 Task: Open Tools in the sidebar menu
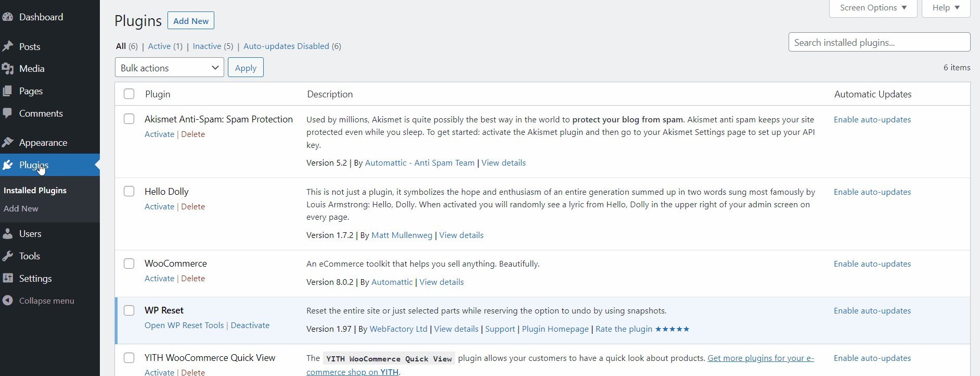[30, 256]
